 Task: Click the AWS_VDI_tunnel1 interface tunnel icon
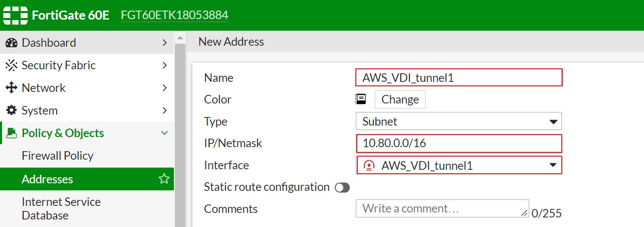click(369, 165)
